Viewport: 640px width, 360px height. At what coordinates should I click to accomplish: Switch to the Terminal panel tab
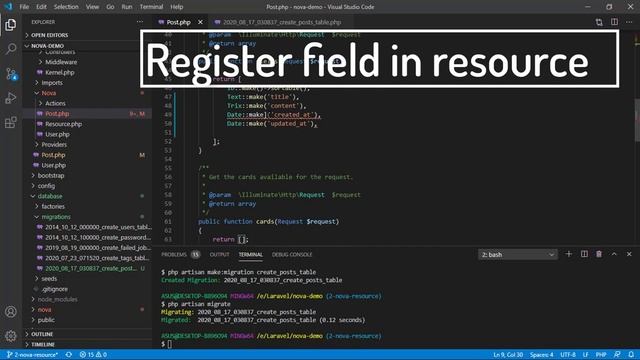[x=251, y=254]
